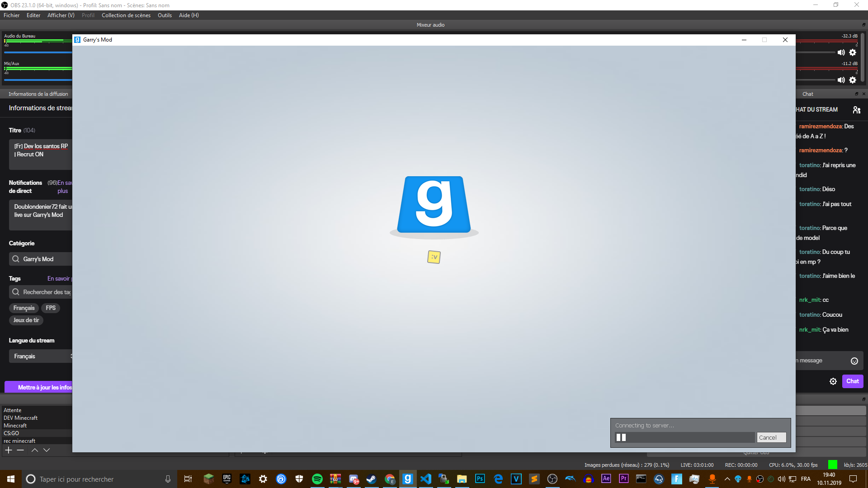
Task: Open the Afficher (V) menu
Action: point(61,15)
